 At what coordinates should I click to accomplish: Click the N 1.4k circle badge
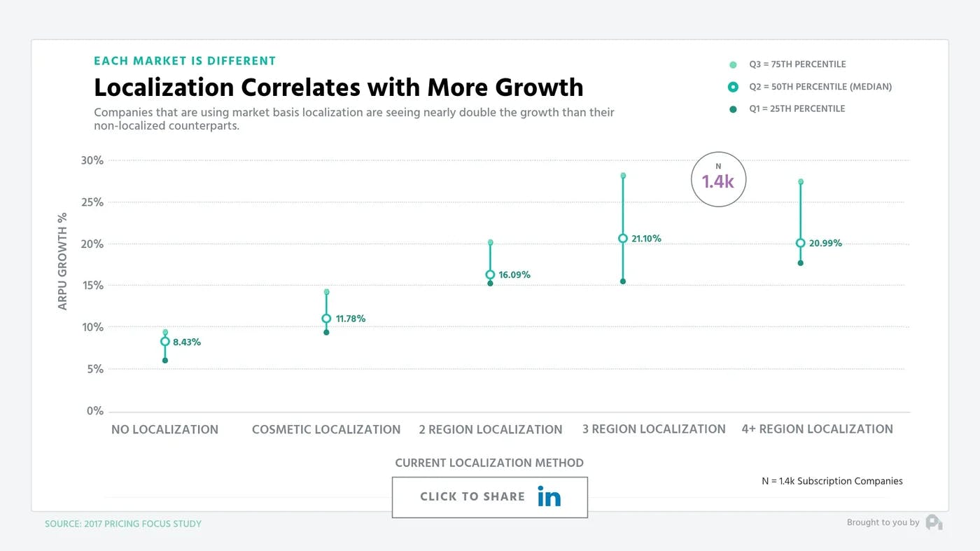pos(718,179)
